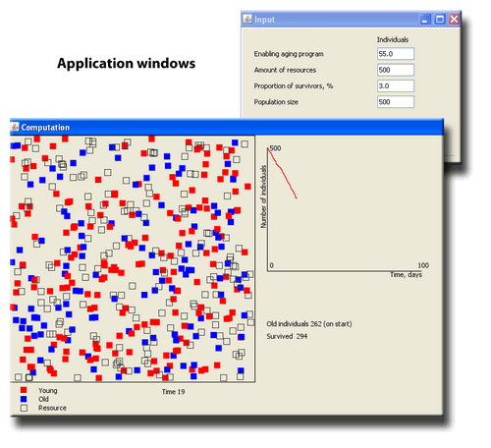Click the Old individuals 262 text

point(309,324)
